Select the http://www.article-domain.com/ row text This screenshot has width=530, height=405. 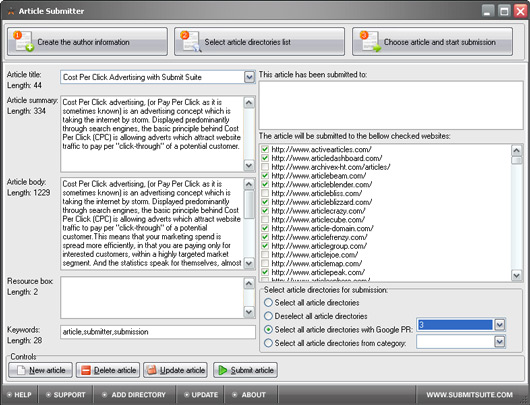click(x=322, y=228)
